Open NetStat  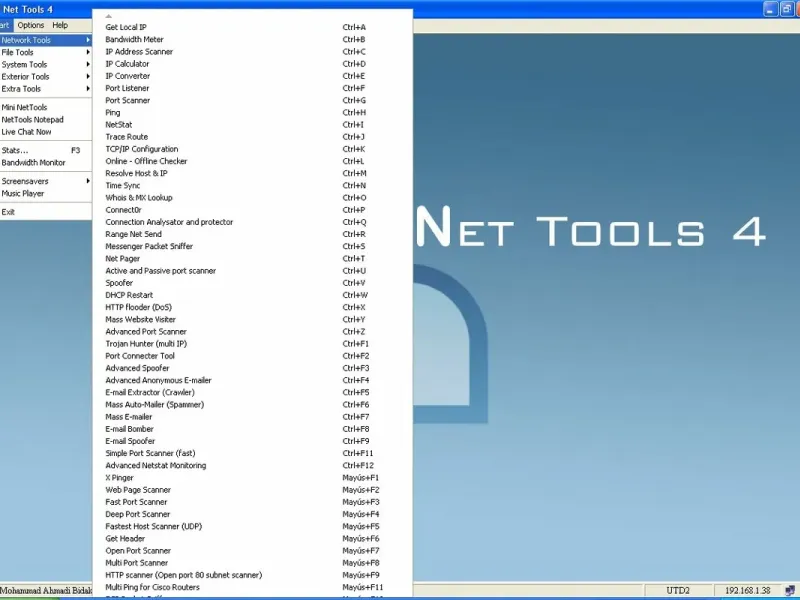pos(252,124)
